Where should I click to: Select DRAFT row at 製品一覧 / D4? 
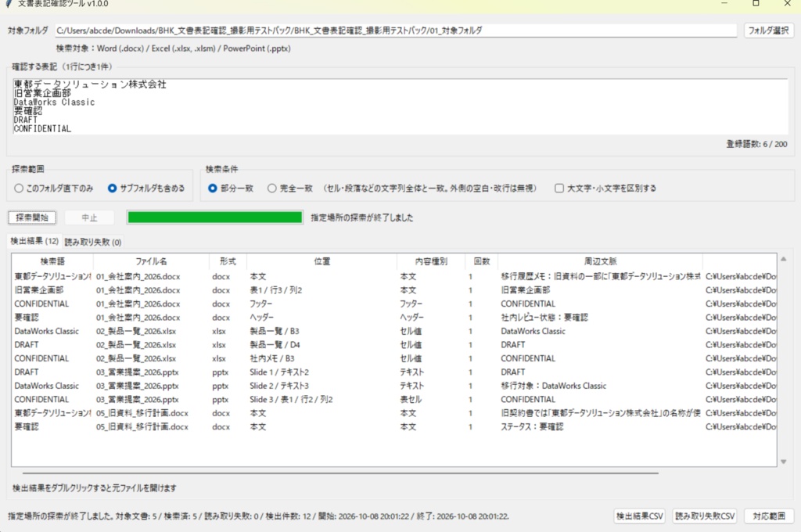pyautogui.click(x=394, y=345)
